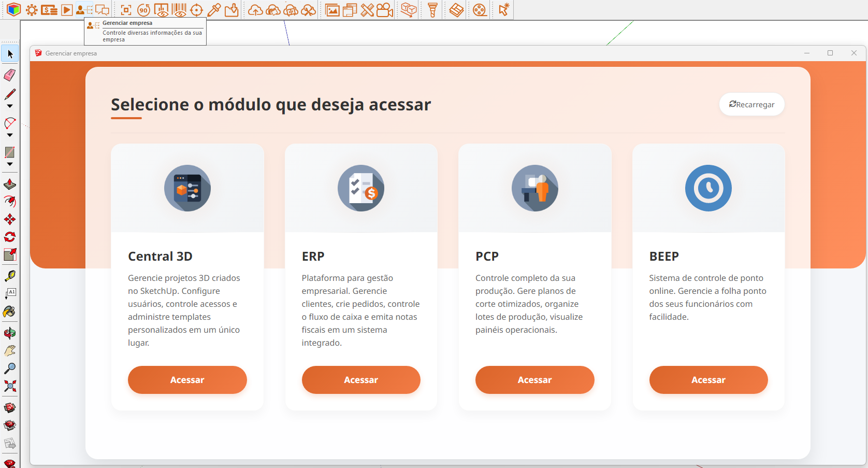Screen dimensions: 868x468
Task: Expand the Pencil tool dropdown arrow
Action: (10, 106)
